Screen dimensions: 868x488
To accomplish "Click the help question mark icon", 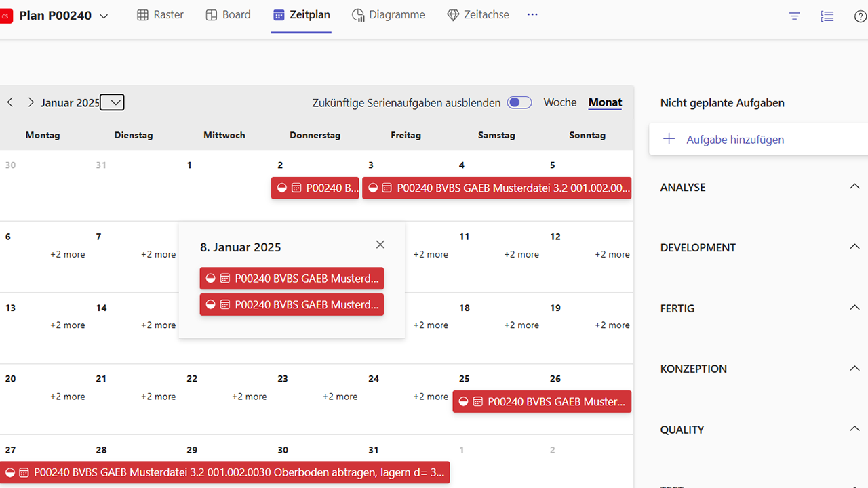I will click(860, 16).
